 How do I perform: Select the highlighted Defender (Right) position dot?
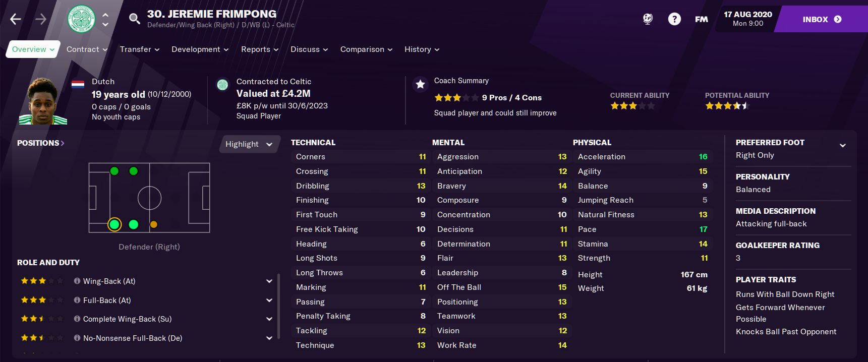(114, 224)
